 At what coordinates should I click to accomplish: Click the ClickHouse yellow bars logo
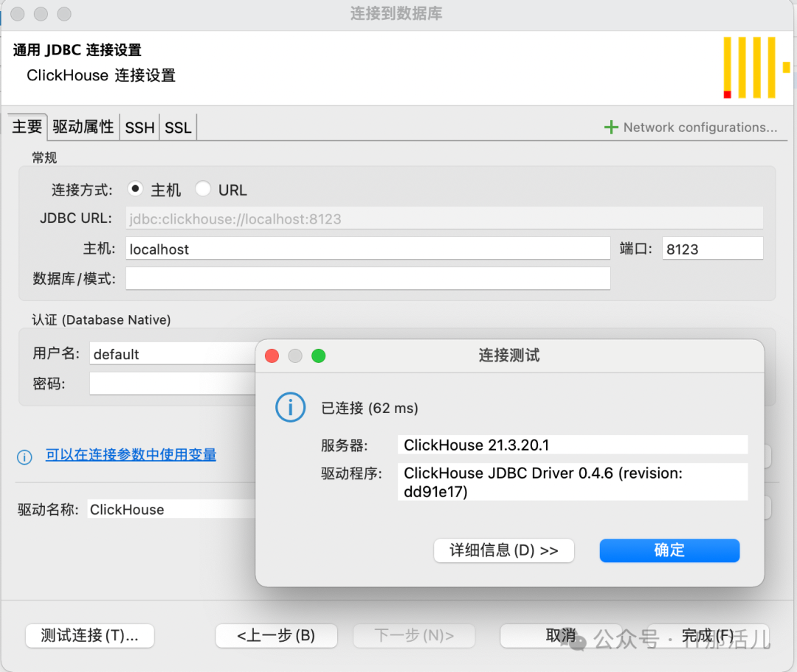[x=756, y=67]
